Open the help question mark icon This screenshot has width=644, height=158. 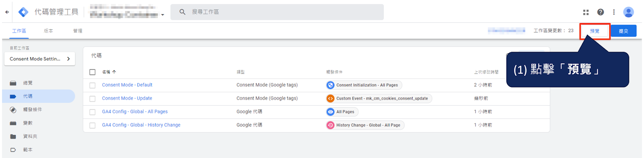(x=601, y=12)
